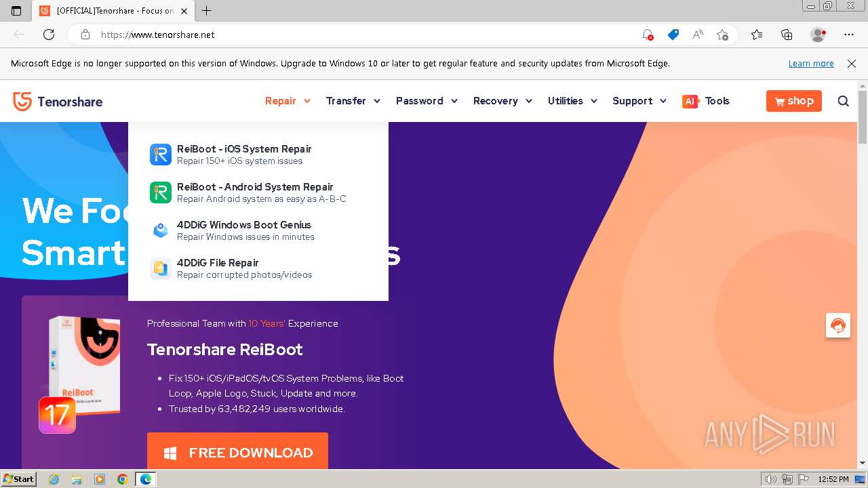The height and width of the screenshot is (488, 868).
Task: Follow the Learn more link
Action: 811,64
